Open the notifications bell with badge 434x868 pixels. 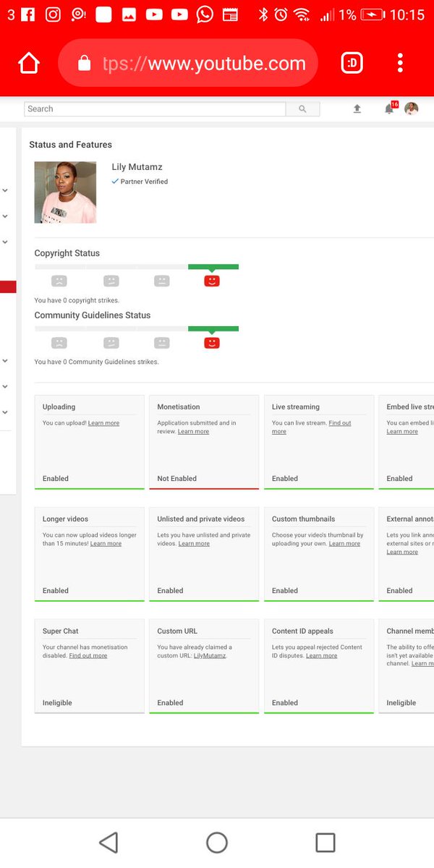pyautogui.click(x=391, y=108)
